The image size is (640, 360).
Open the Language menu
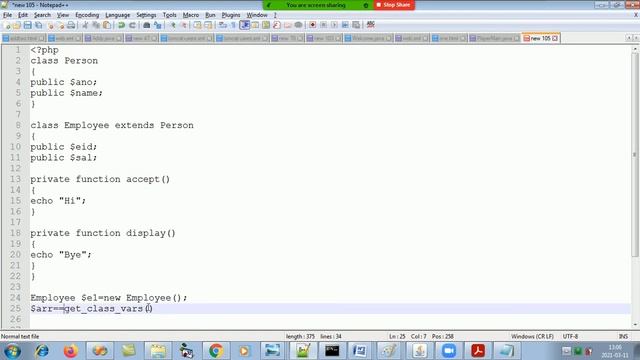point(118,15)
